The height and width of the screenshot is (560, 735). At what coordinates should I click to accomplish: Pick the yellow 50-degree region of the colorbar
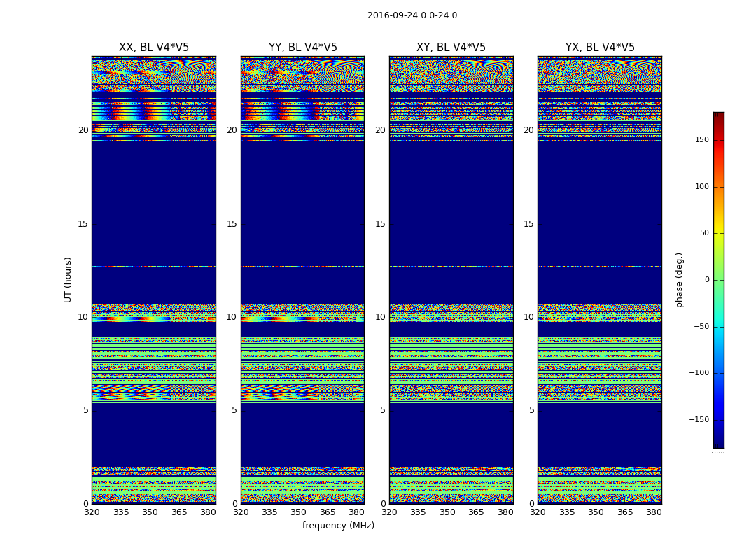(x=718, y=234)
